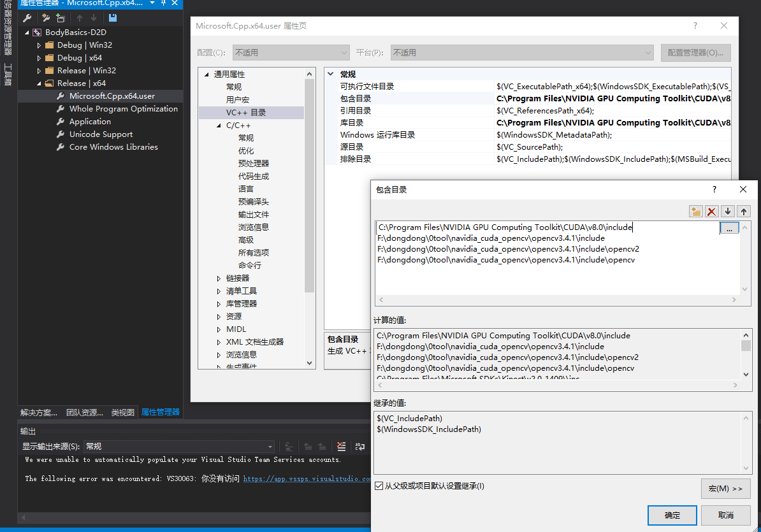Collapse the 常规 property grid section
Viewport: 761px width, 532px height.
(331, 74)
